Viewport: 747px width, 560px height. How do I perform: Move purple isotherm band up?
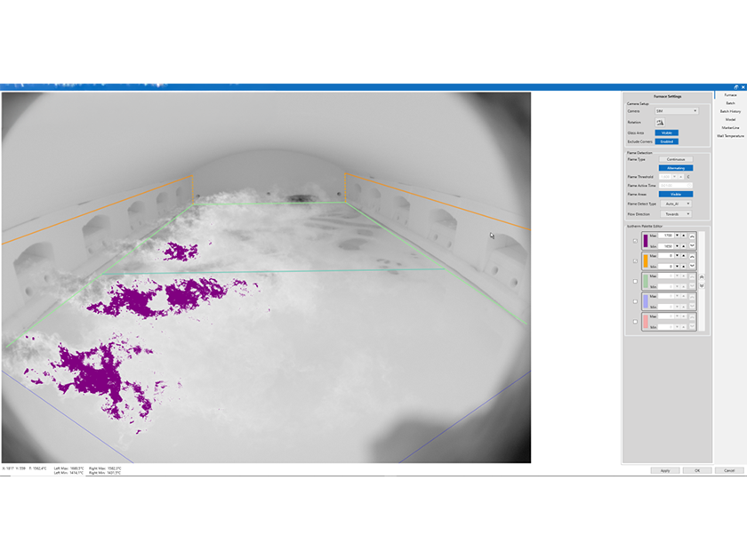[x=692, y=236]
